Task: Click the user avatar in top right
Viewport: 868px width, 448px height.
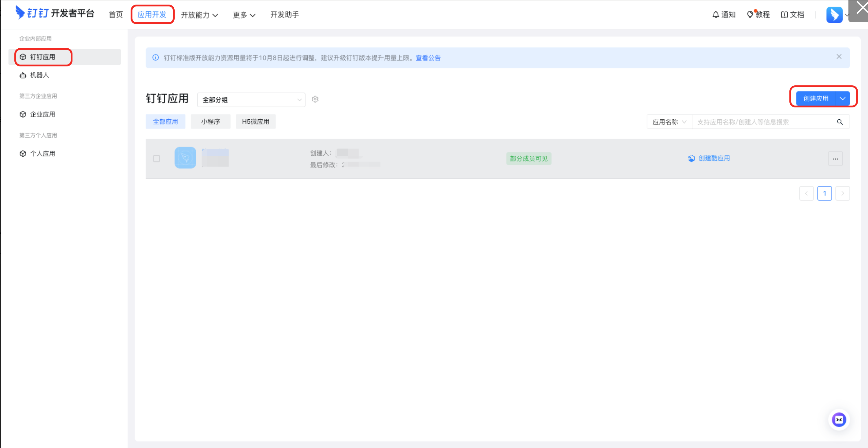Action: (834, 15)
